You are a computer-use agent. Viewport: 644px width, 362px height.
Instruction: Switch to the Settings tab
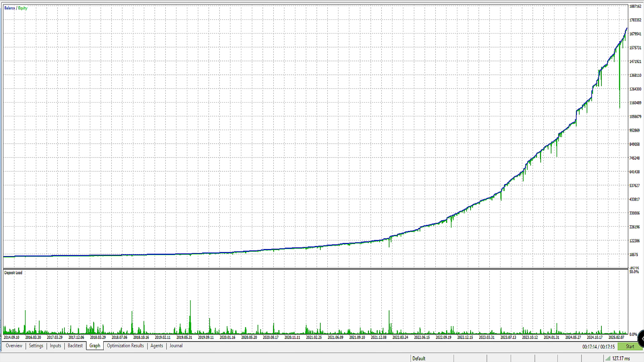coord(36,346)
